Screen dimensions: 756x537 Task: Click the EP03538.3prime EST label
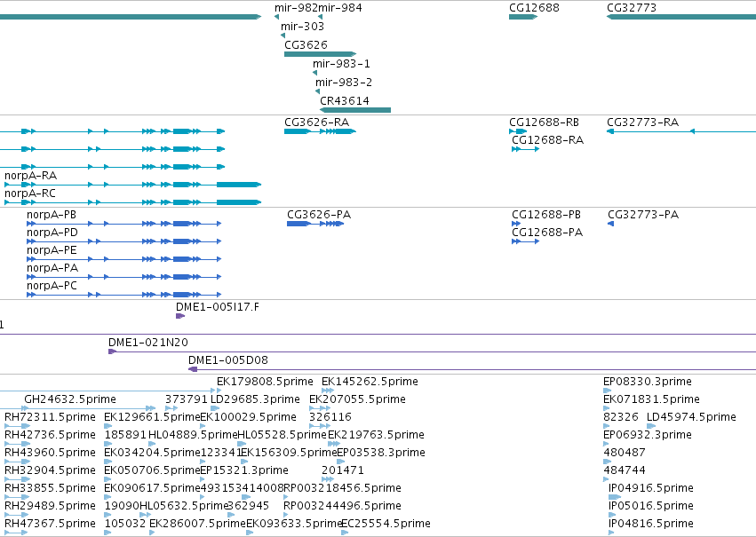click(x=381, y=454)
